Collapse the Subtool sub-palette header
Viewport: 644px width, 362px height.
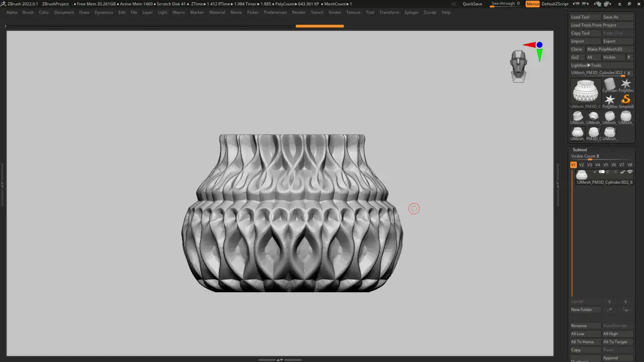tap(580, 150)
